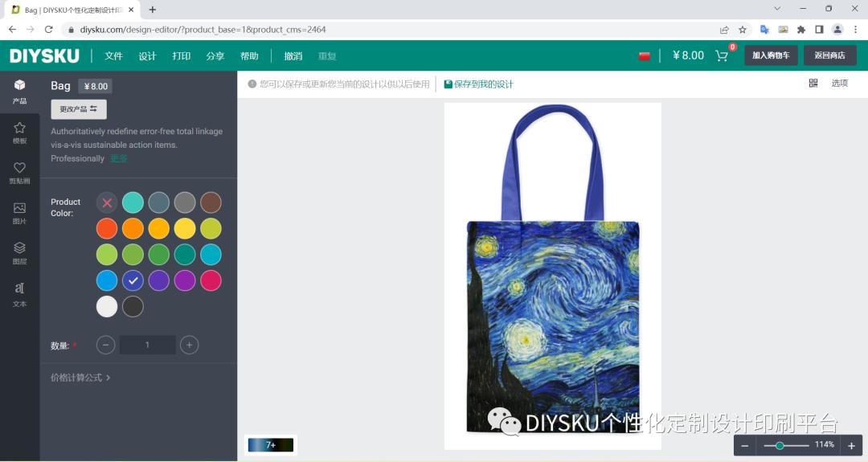Click the zoom out minus button
This screenshot has height=462, width=868.
pyautogui.click(x=745, y=445)
